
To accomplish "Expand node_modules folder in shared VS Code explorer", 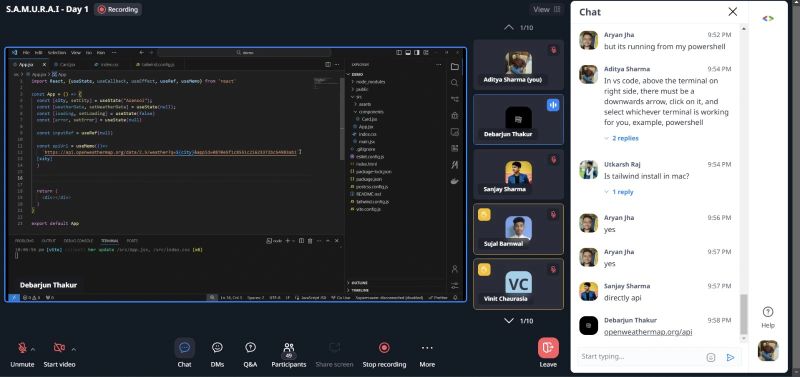I will [369, 82].
